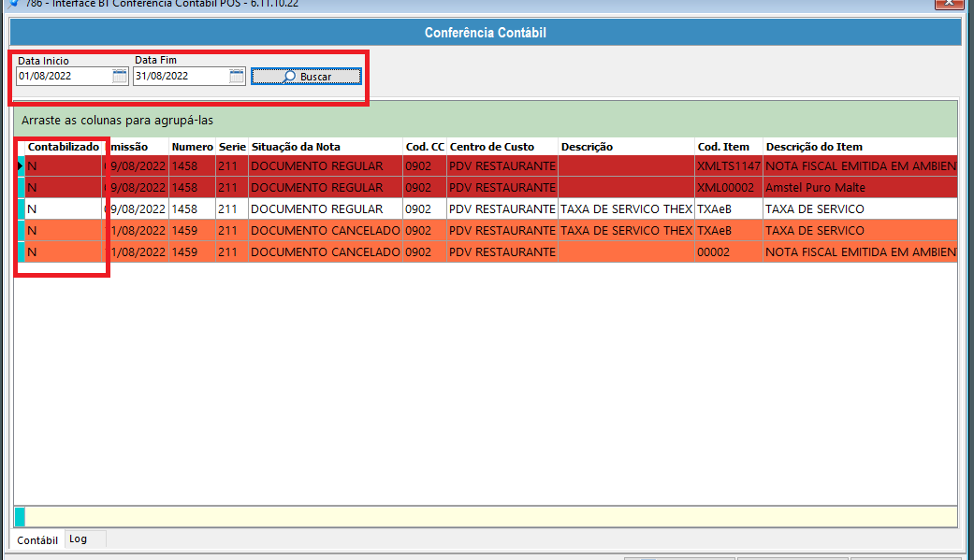This screenshot has height=560, width=974.
Task: Sort by the Cod. Item column header
Action: click(x=727, y=147)
